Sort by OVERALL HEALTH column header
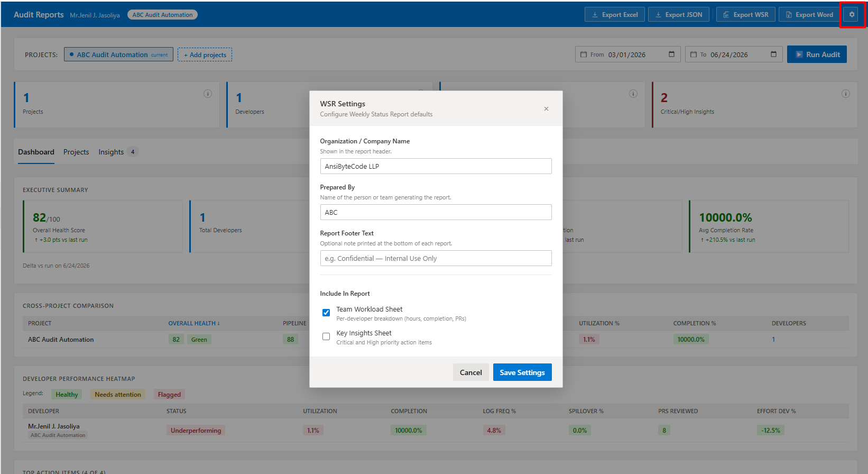The height and width of the screenshot is (474, 868). pos(194,323)
